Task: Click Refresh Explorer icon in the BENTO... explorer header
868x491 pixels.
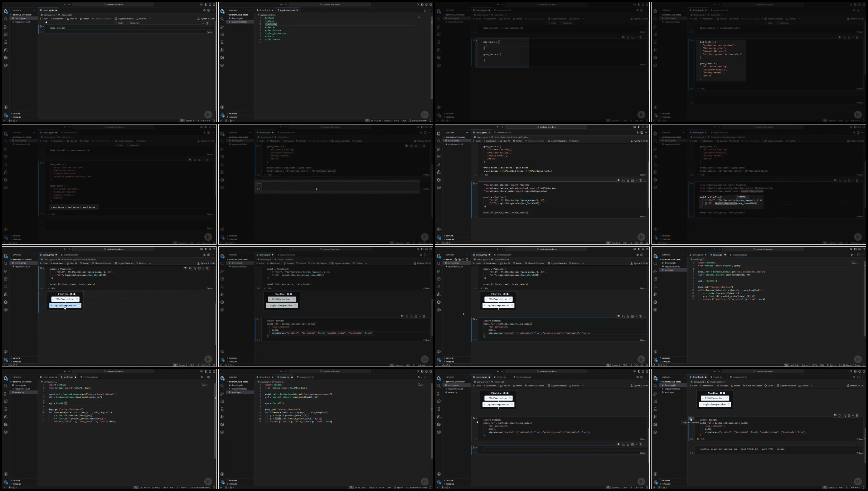Action: (463, 260)
